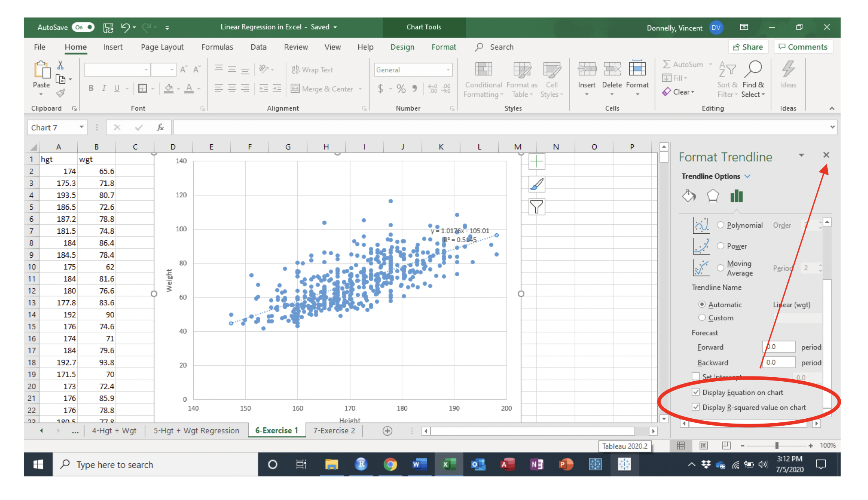
Task: Expand the Trendline Options chevron menu
Action: pyautogui.click(x=748, y=176)
